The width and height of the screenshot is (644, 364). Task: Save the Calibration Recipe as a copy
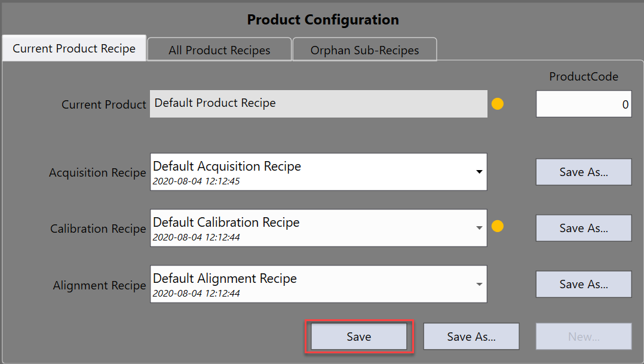pos(583,228)
